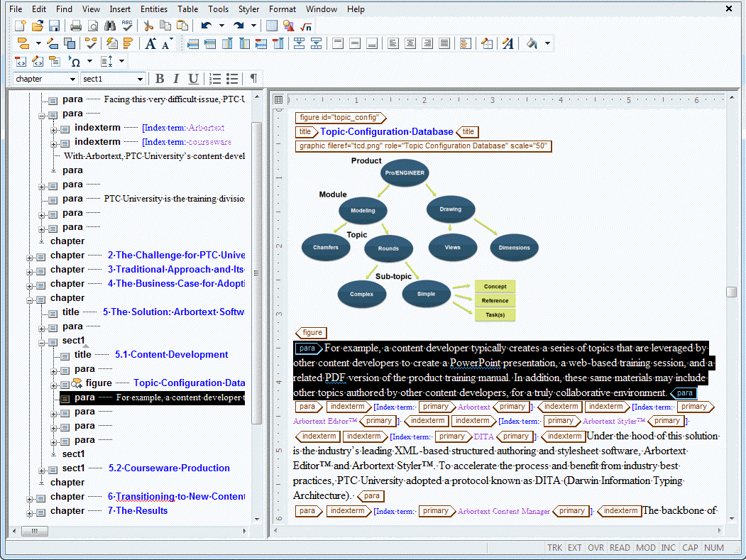Open the Entities menu
This screenshot has height=560, width=746.
click(154, 9)
